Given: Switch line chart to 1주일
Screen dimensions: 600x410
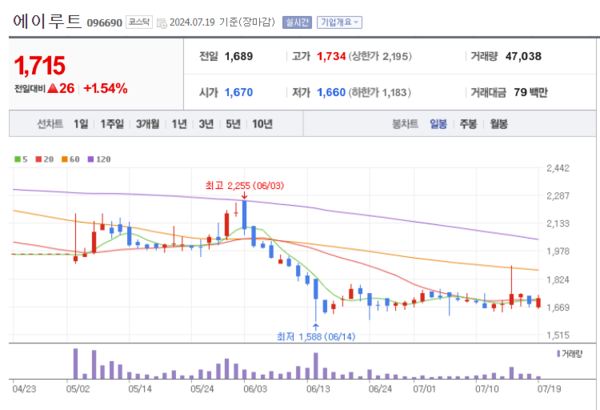Looking at the screenshot, I should (x=112, y=124).
